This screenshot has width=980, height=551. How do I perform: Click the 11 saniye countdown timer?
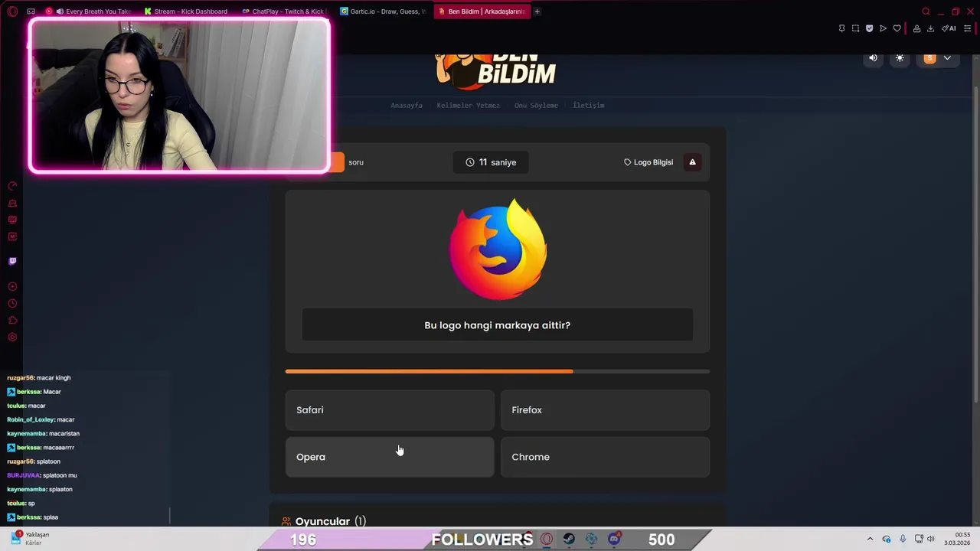491,162
